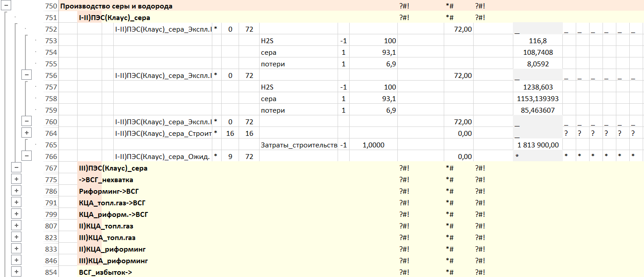This screenshot has height=277, width=644.
Task: Expand the plus outline button at row 764
Action: tap(27, 133)
